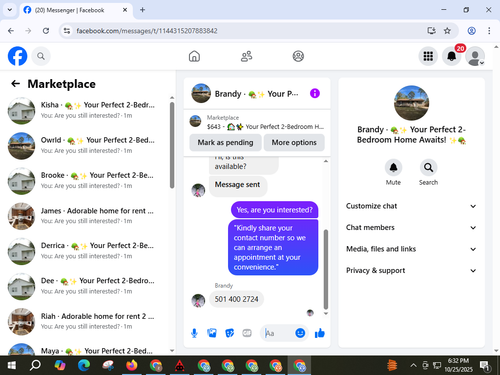Open Facebook search magnifier icon
The width and height of the screenshot is (500, 375).
[x=41, y=56]
